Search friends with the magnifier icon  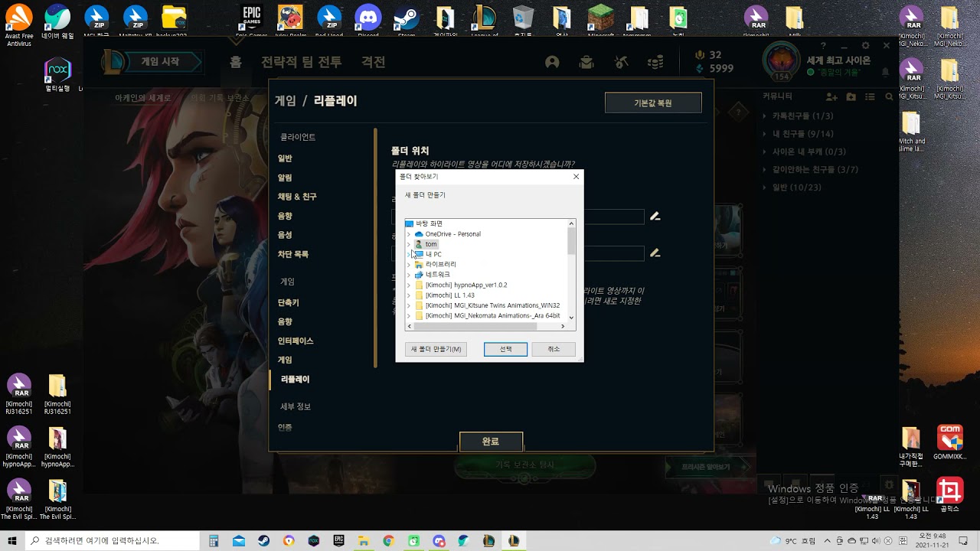[889, 96]
